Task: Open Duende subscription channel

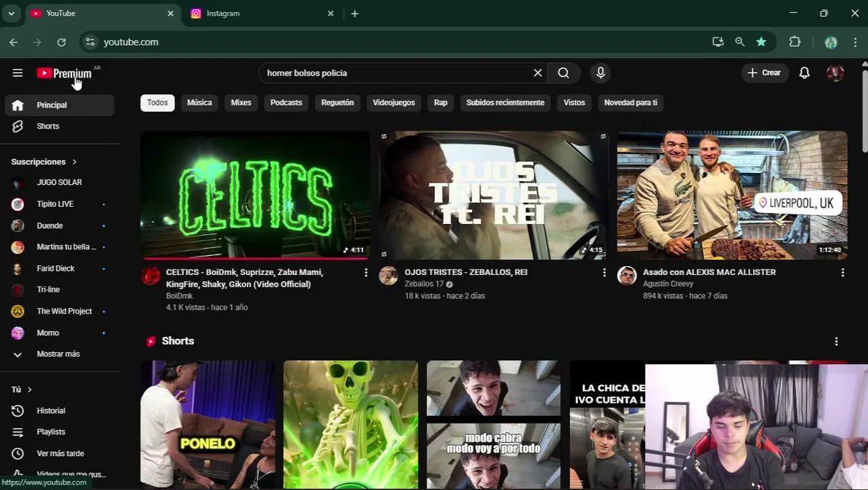Action: coord(60,225)
